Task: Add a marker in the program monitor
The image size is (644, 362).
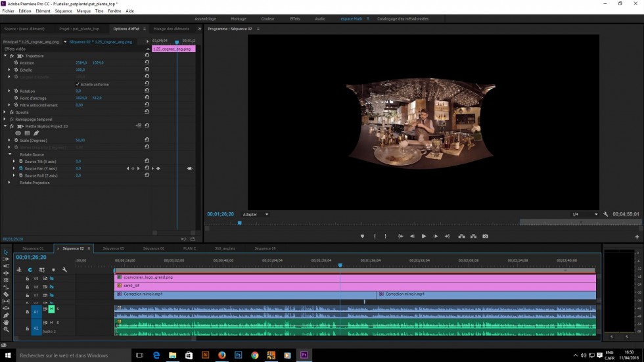Action: click(x=362, y=236)
